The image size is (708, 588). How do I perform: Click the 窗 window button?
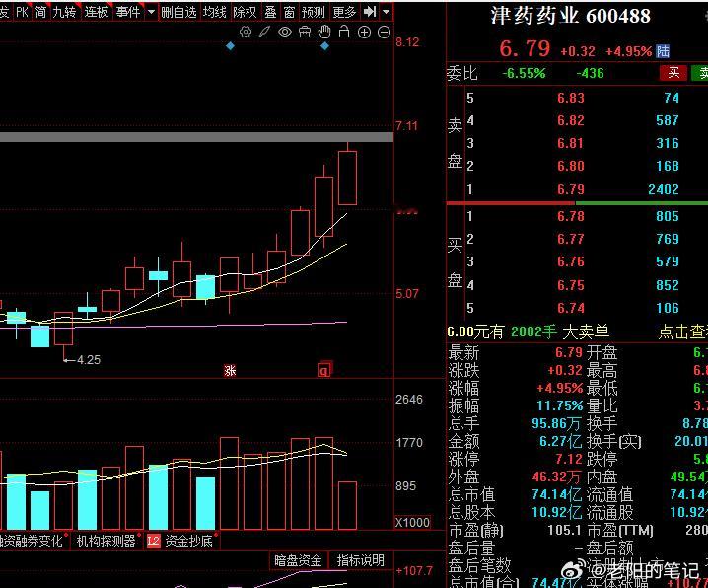pos(289,12)
